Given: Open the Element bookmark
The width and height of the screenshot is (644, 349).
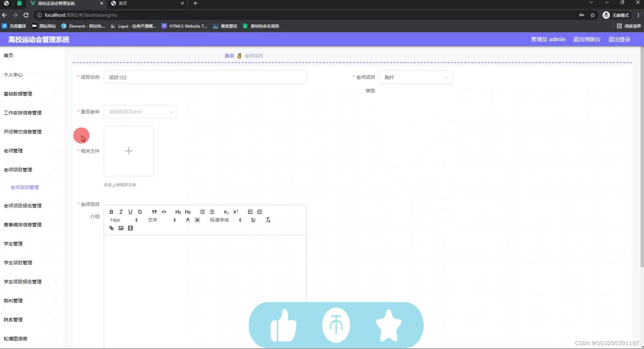Looking at the screenshot, I should (83, 26).
